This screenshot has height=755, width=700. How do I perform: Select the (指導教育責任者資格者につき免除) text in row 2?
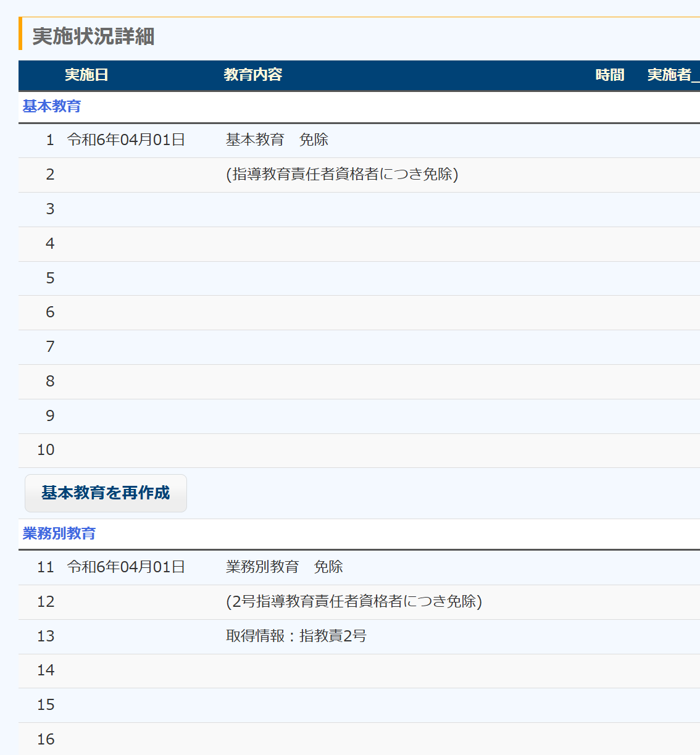(x=342, y=175)
